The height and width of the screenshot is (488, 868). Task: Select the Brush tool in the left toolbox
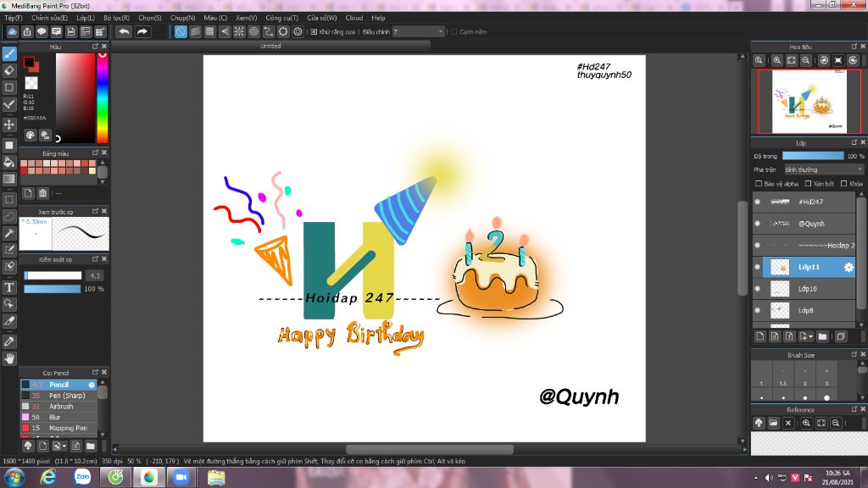click(9, 53)
